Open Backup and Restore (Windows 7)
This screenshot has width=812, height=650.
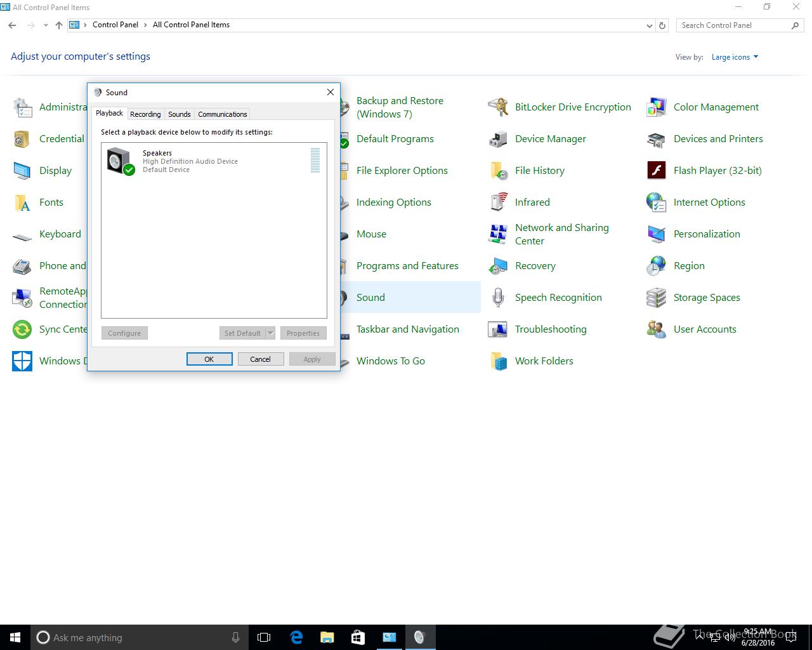tap(400, 107)
